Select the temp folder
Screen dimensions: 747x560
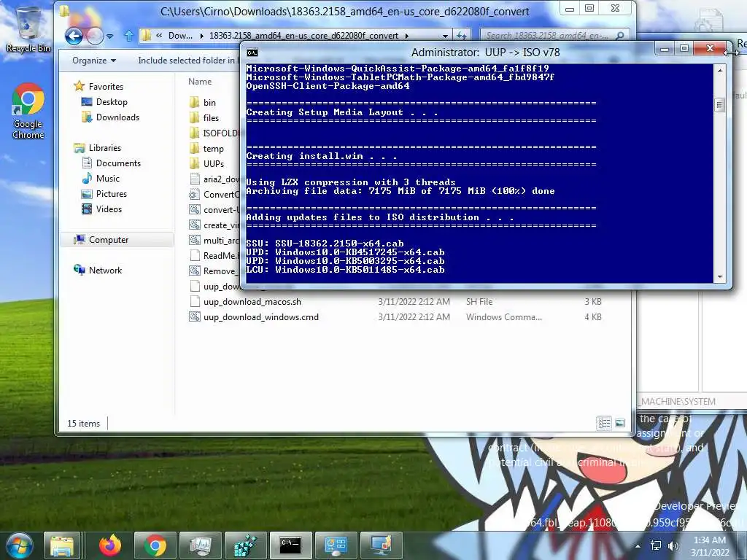point(206,149)
